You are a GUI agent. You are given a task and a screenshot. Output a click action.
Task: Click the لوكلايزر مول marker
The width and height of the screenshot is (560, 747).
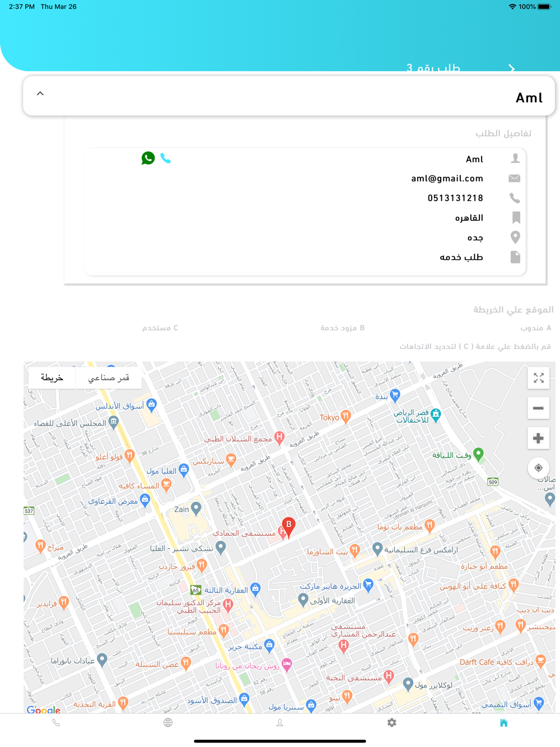click(x=408, y=684)
